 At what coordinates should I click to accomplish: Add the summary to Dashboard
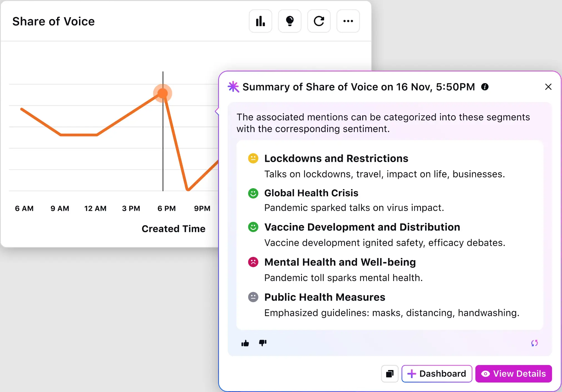point(437,374)
